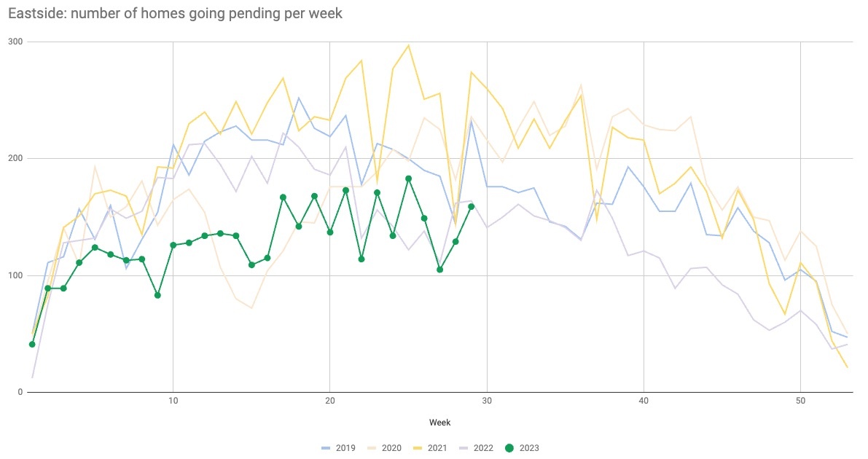Click the week 10 x-axis label
868x459 pixels.
point(173,401)
